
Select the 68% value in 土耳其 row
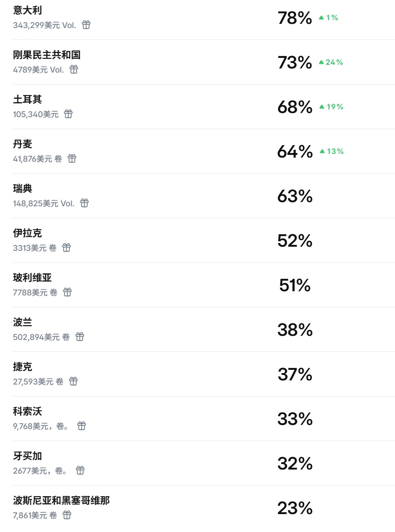(x=294, y=107)
